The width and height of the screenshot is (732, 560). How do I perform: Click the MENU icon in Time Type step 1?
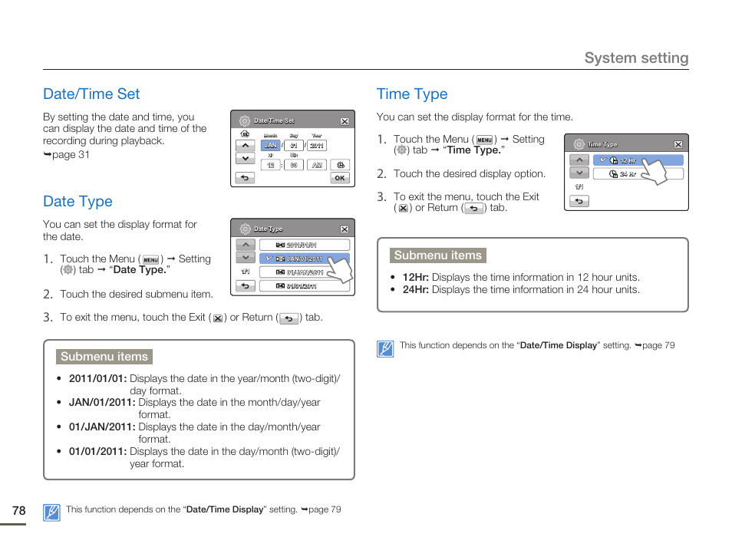click(x=485, y=140)
